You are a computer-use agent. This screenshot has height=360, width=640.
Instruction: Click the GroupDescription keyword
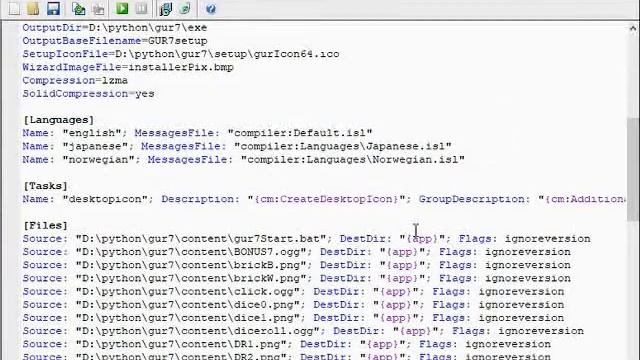pos(471,199)
